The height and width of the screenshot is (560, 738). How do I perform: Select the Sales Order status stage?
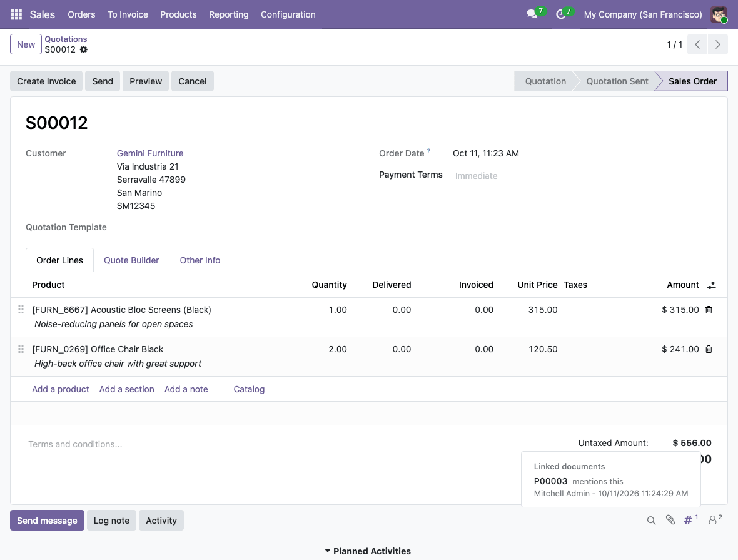click(x=692, y=81)
